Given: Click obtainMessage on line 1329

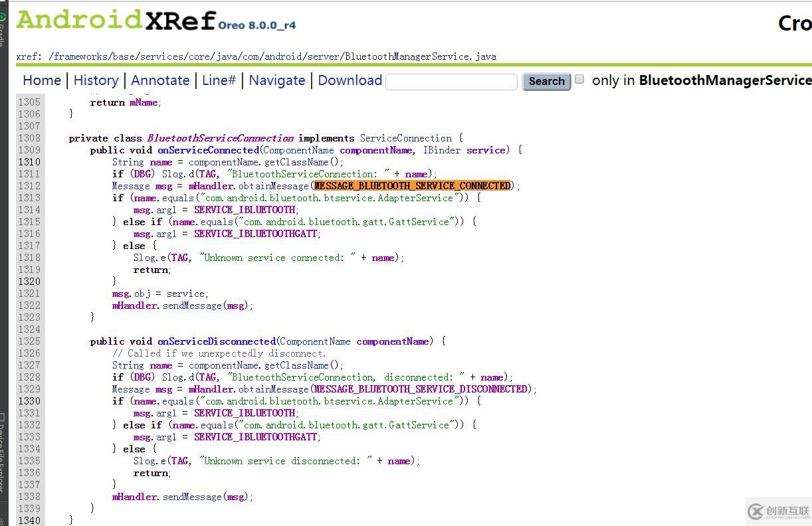Looking at the screenshot, I should [274, 389].
